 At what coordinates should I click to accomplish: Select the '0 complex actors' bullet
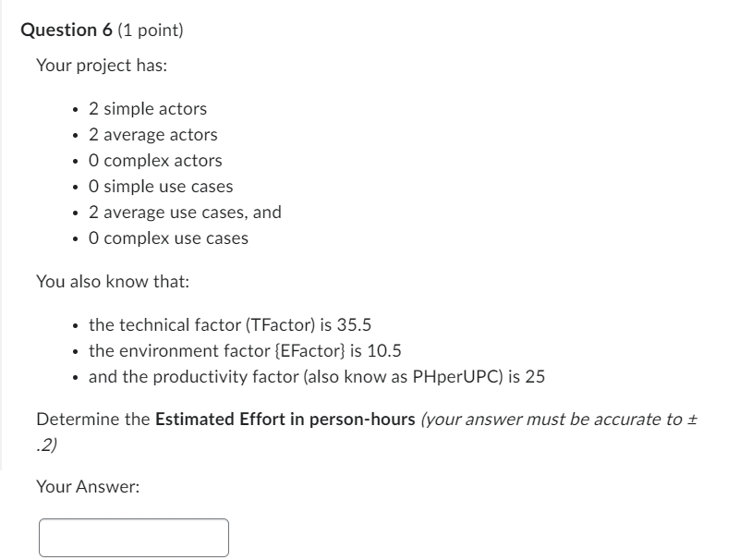155,161
